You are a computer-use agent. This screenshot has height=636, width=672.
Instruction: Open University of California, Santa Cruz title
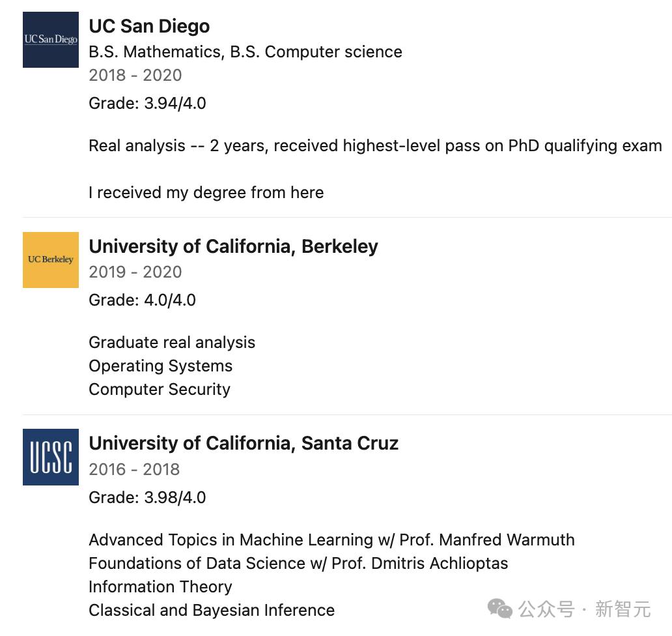tap(244, 443)
